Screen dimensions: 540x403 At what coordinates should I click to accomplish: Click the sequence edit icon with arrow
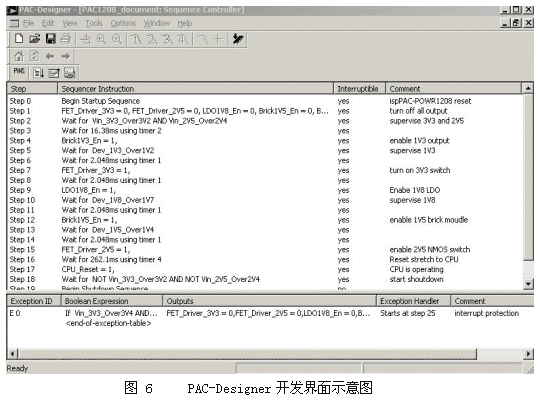[54, 73]
